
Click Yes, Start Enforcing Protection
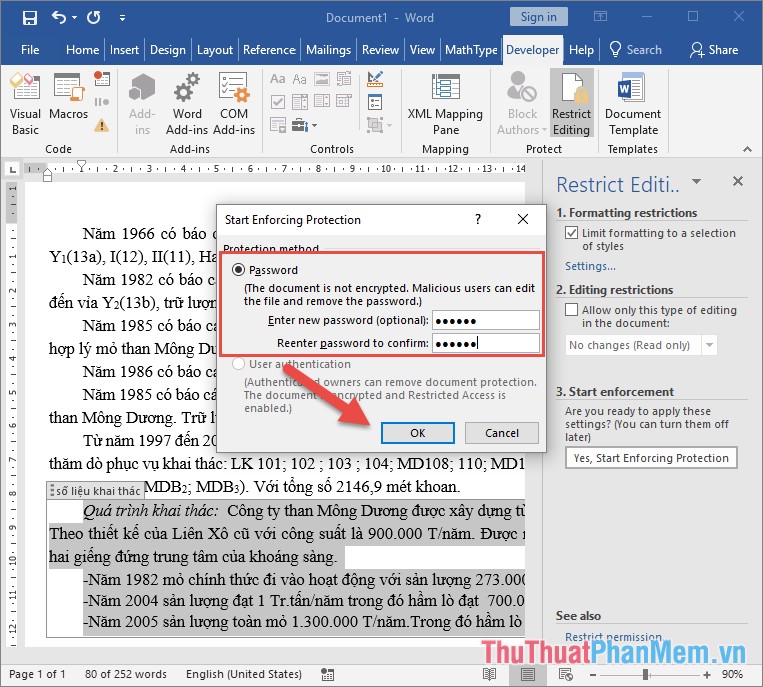click(x=651, y=458)
